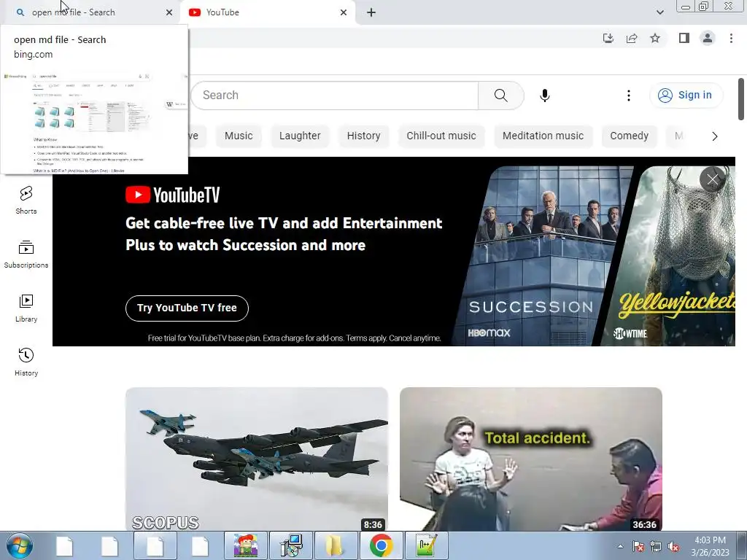Click the YouTube search magnifier button

[500, 96]
